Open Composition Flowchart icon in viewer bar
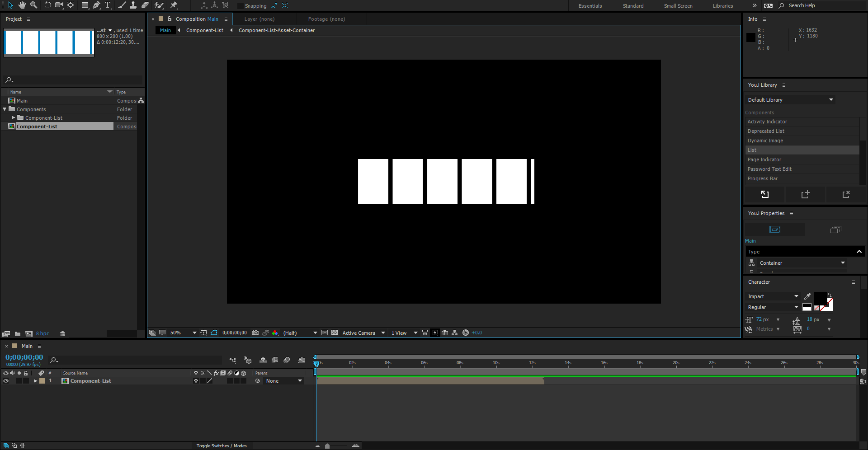The height and width of the screenshot is (450, 868). [x=455, y=333]
